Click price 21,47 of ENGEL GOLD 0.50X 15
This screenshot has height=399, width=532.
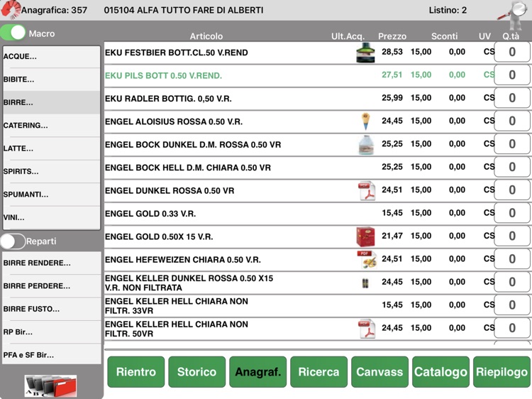coord(392,236)
